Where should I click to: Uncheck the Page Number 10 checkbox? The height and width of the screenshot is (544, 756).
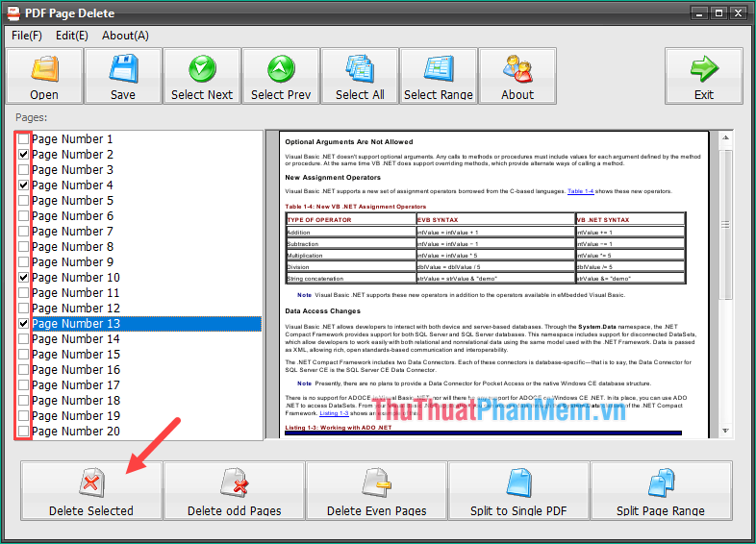point(23,278)
